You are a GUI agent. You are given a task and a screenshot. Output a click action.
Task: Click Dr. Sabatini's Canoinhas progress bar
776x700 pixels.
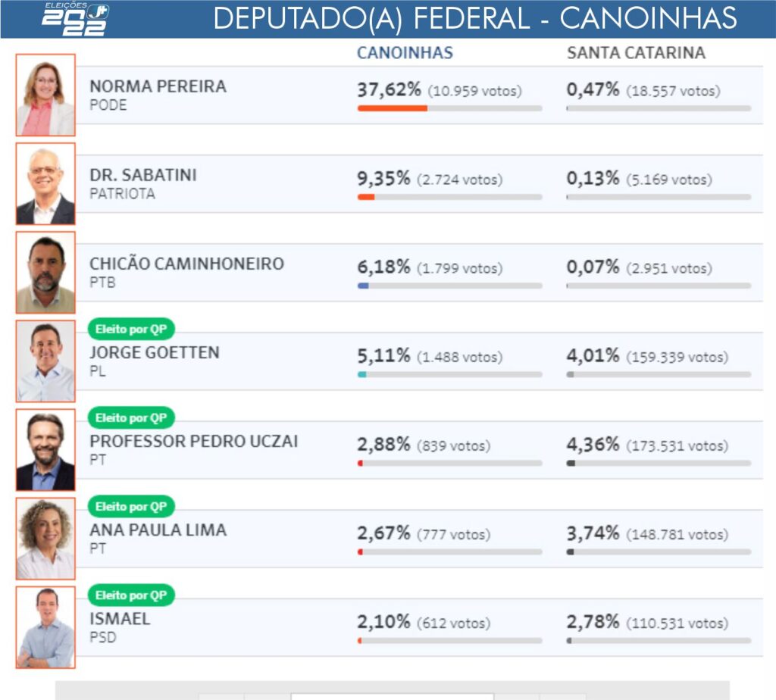[x=450, y=197]
